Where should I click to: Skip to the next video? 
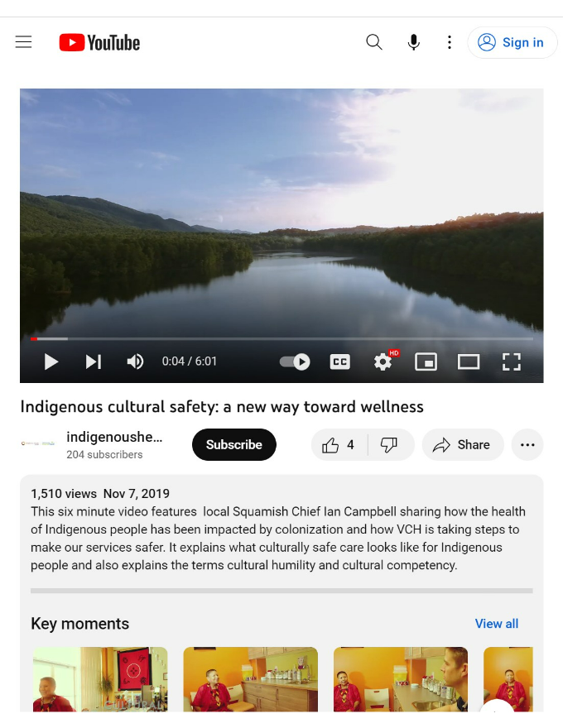click(94, 362)
